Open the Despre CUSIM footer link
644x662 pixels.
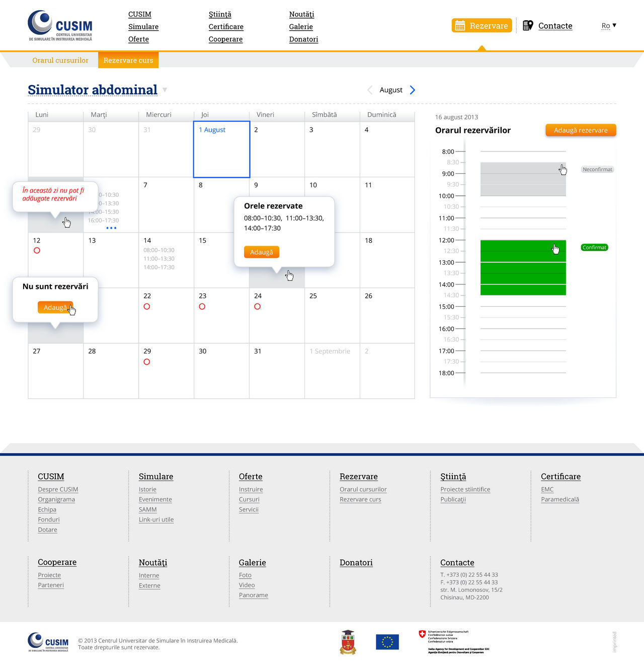click(x=57, y=489)
